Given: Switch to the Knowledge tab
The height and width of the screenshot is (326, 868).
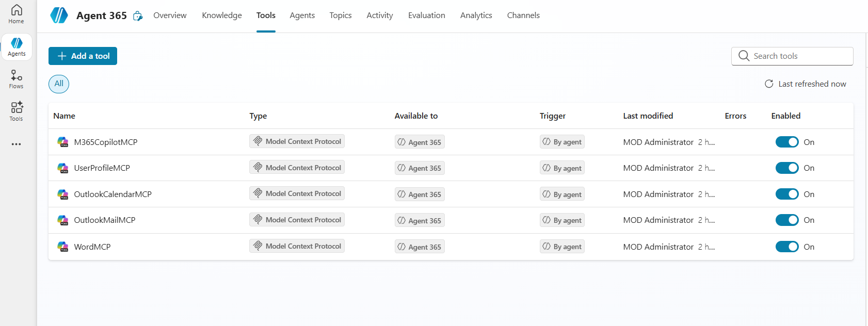Looking at the screenshot, I should [x=222, y=15].
